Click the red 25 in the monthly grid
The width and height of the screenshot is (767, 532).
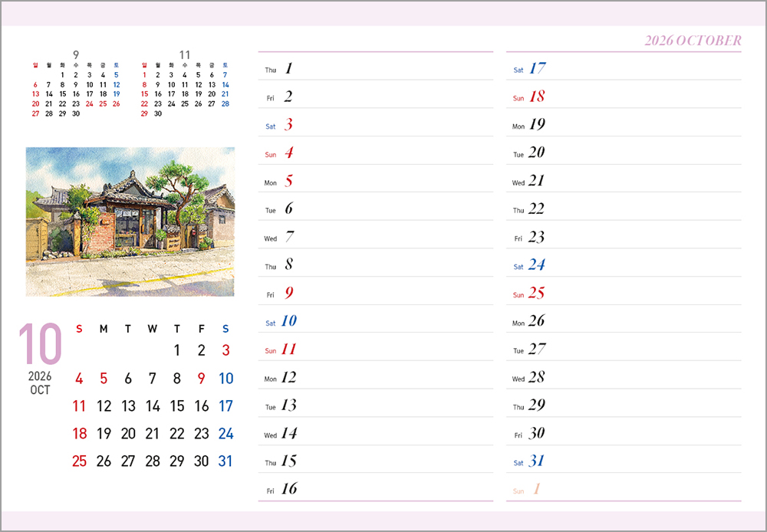(x=79, y=461)
